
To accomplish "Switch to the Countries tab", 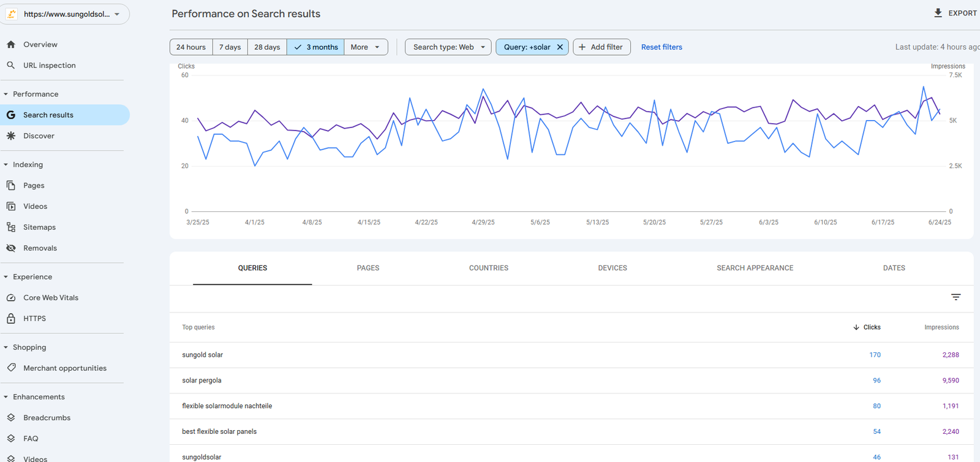I will [489, 268].
